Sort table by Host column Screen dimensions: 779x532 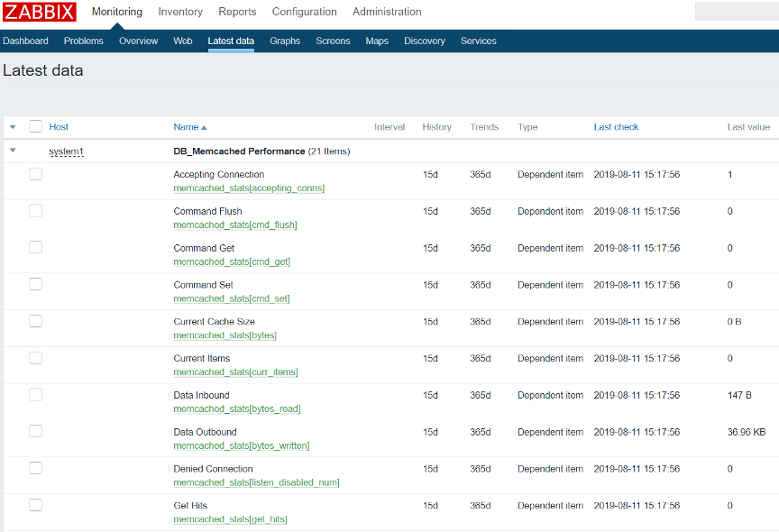[x=59, y=127]
